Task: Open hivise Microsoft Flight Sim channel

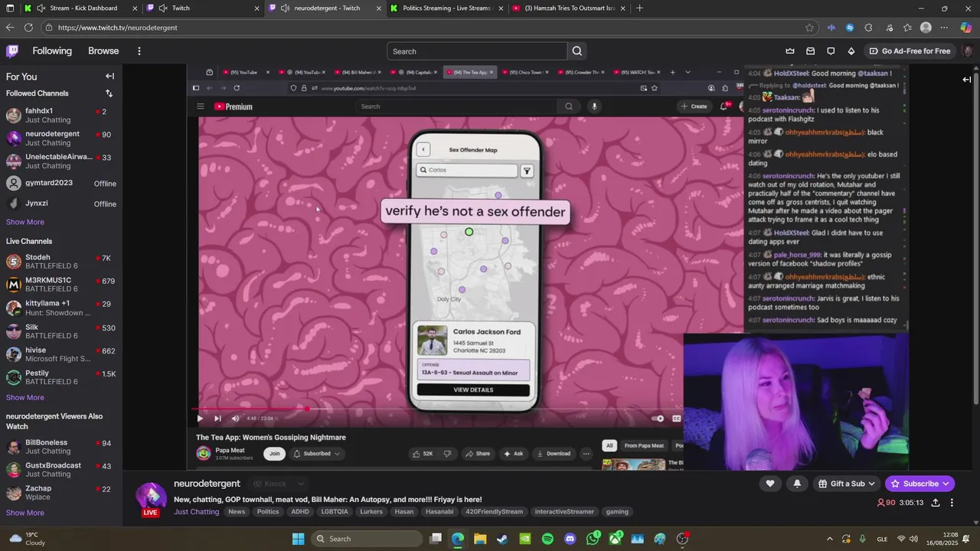Action: (61, 354)
